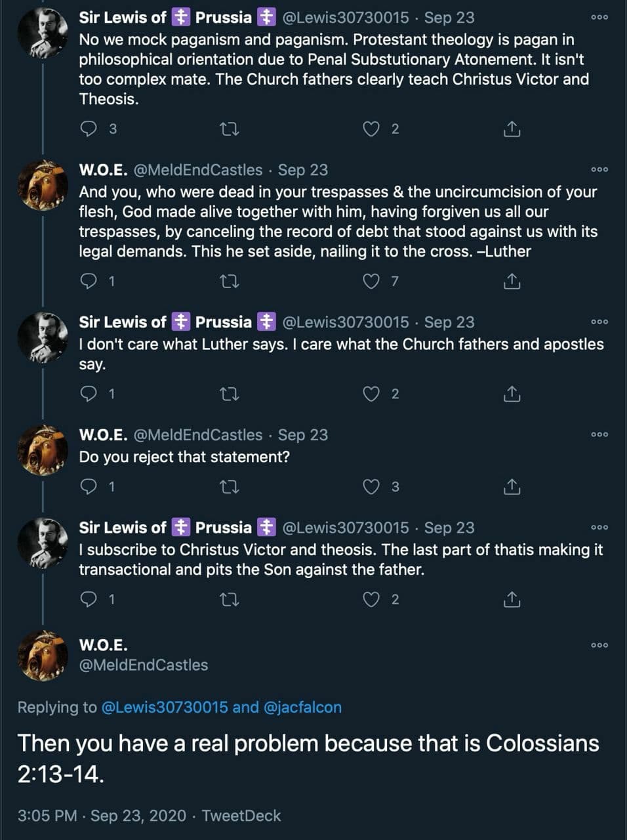Share the "I don't care what Luther says" tweet

pos(512,394)
